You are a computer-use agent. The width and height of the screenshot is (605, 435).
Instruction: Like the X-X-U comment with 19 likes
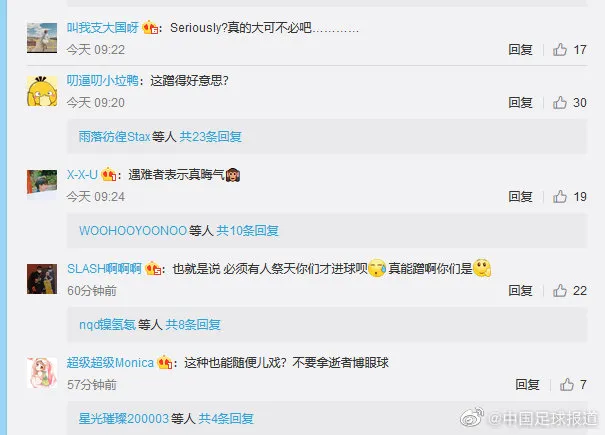pos(560,197)
